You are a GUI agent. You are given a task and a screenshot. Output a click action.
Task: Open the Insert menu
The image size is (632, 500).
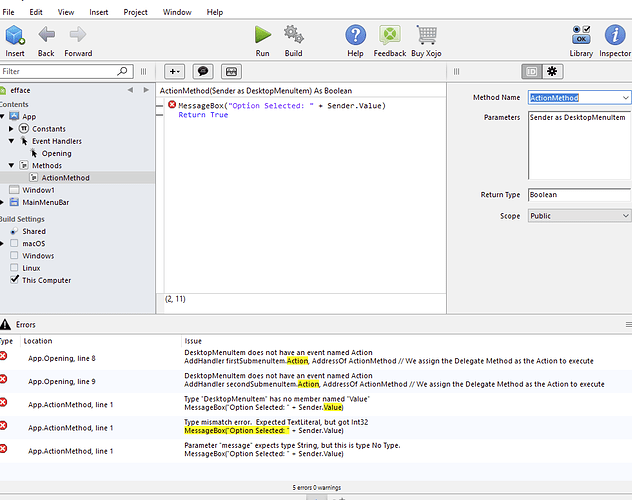point(99,12)
